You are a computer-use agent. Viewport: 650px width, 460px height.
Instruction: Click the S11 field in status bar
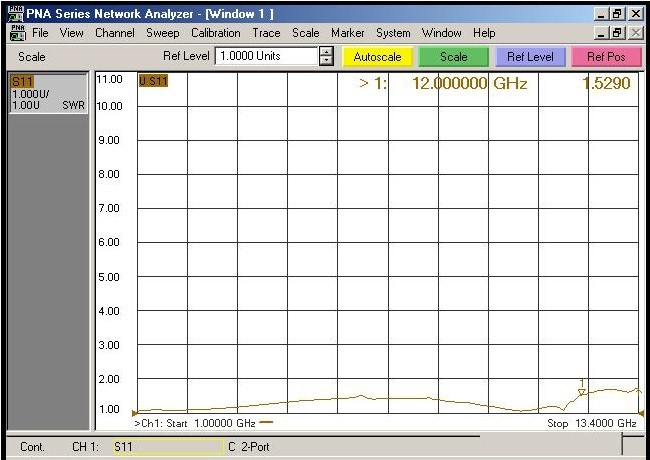[168, 447]
